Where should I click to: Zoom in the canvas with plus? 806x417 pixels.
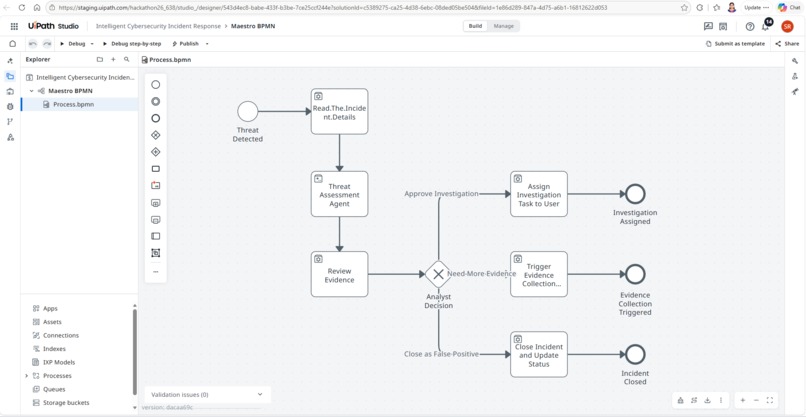click(x=743, y=400)
